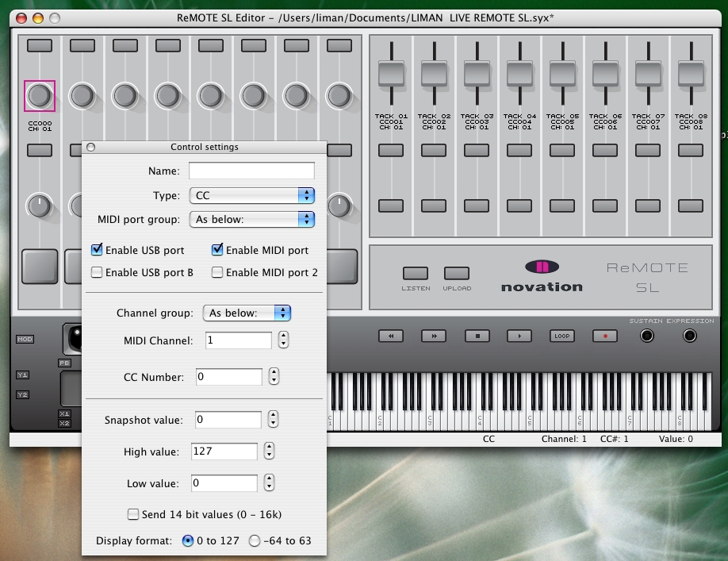Select the leftmost large drum pad

pos(40,267)
